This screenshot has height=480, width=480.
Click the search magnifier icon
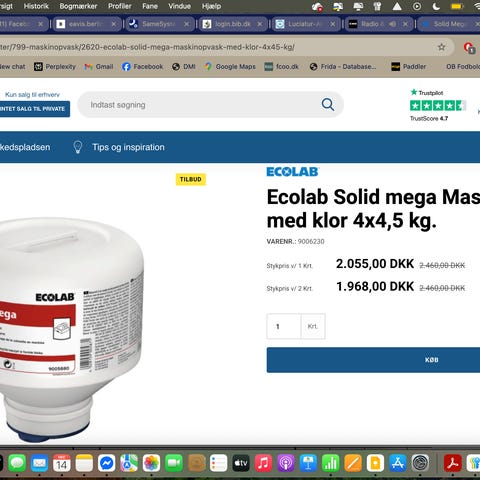(x=328, y=105)
